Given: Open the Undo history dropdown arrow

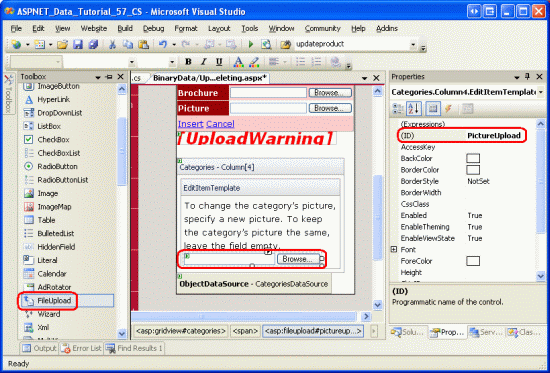Looking at the screenshot, I should 174,45.
